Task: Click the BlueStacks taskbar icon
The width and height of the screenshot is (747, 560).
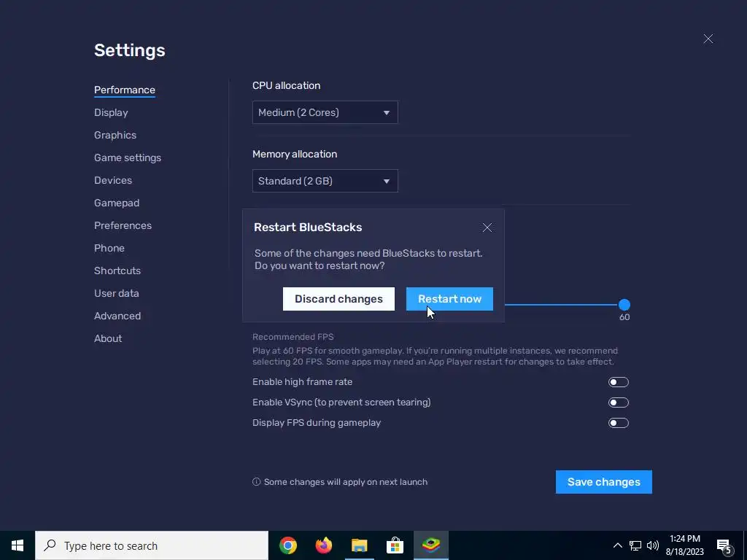Action: 430,545
